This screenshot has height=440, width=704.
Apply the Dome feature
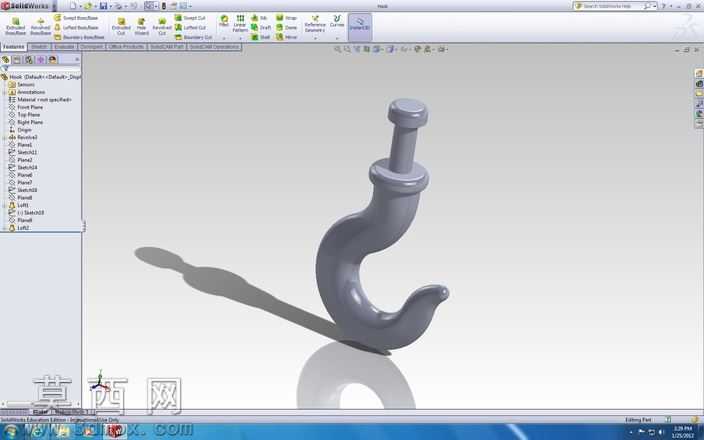click(286, 27)
